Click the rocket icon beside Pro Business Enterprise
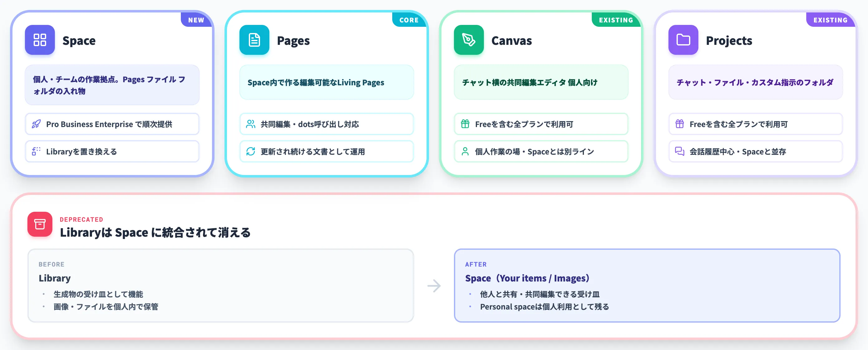The height and width of the screenshot is (350, 868). pos(36,124)
